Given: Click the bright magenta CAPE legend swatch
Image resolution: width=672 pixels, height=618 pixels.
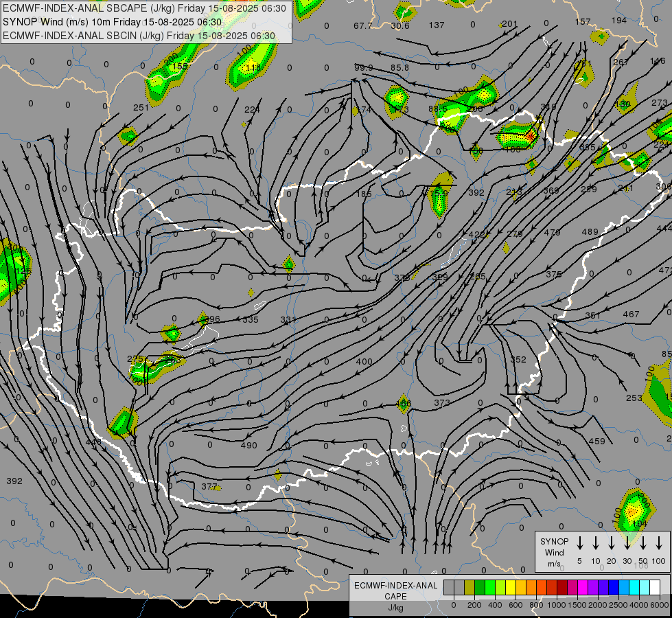Looking at the screenshot, I should tap(583, 588).
